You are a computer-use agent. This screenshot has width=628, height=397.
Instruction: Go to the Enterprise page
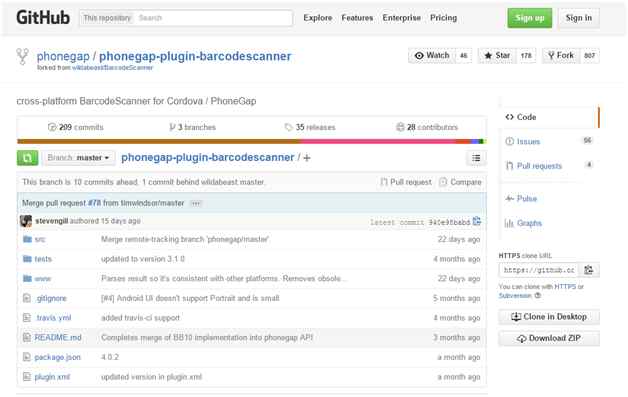pos(401,18)
